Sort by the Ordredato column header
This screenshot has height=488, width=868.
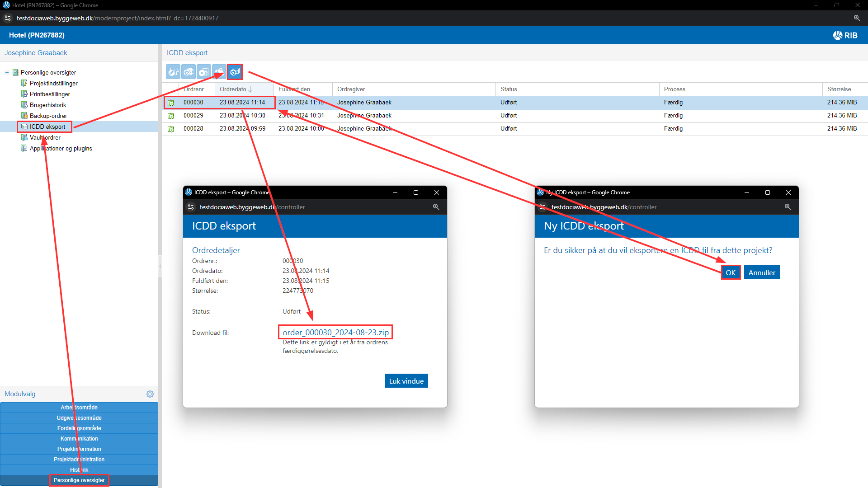coord(233,89)
